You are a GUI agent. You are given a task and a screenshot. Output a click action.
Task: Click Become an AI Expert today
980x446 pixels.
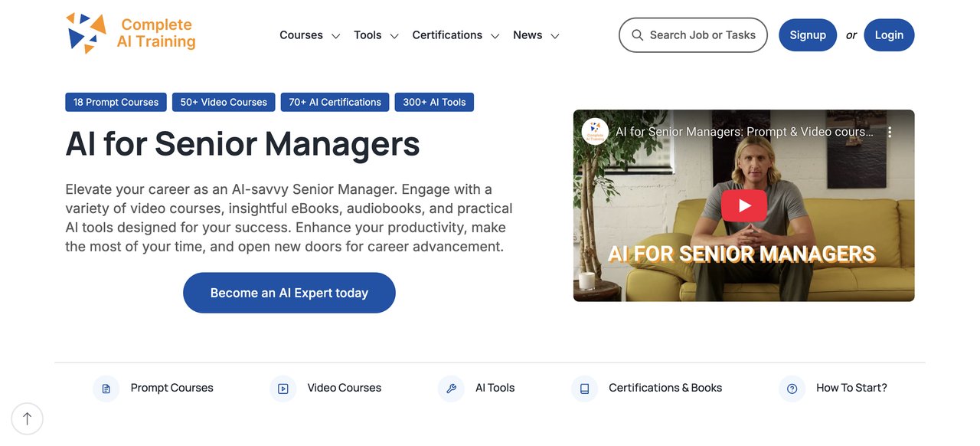(289, 293)
